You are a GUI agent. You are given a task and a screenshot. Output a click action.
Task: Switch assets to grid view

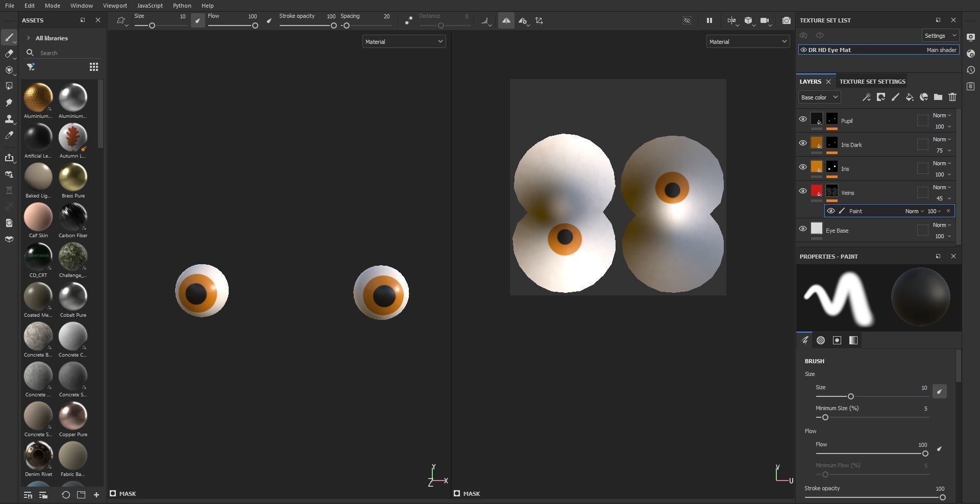click(x=94, y=67)
